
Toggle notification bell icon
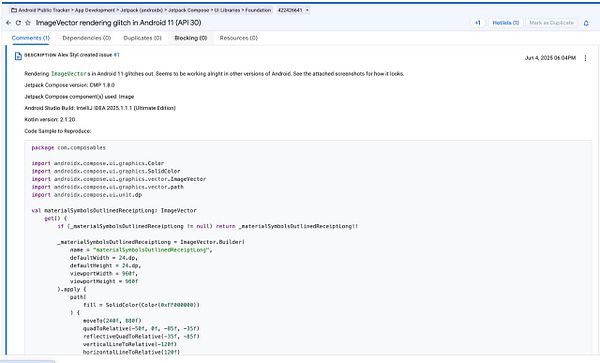(x=586, y=23)
